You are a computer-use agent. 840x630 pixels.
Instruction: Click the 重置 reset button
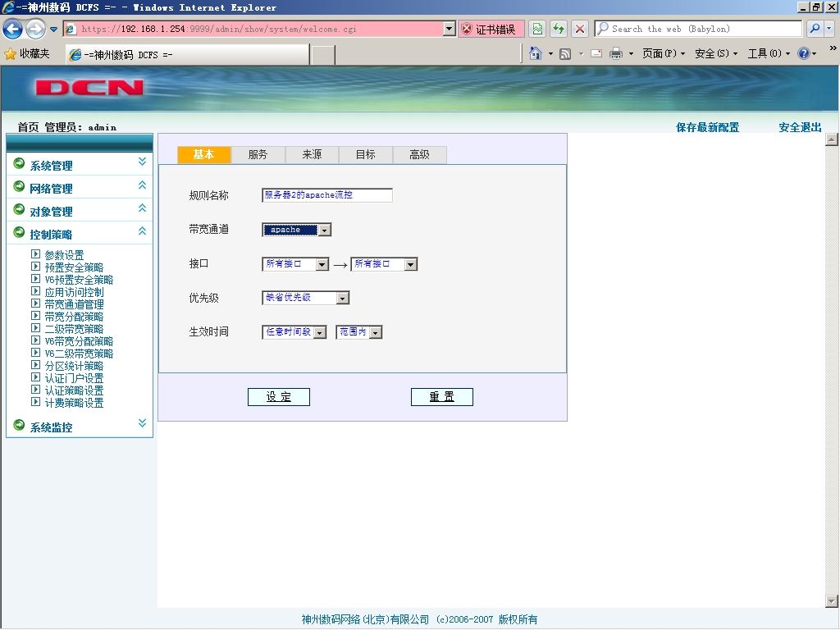point(442,397)
